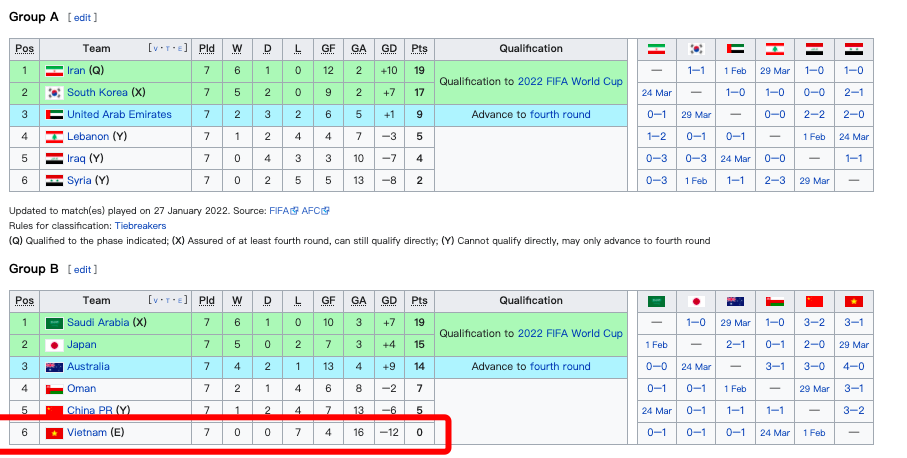
Task: Click the Vietnam flag beside Vietnam team name
Action: pos(54,433)
